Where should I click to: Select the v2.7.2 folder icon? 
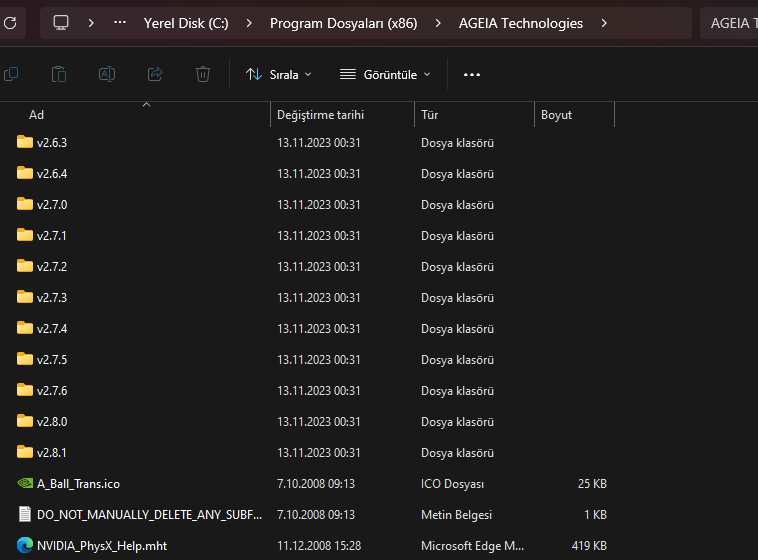click(25, 265)
